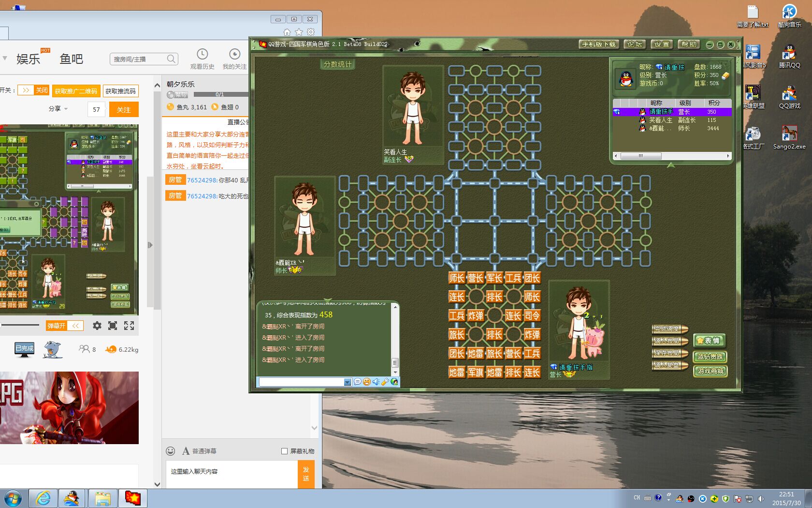
Task: Click 笑看人生 player avatar at top
Action: (412, 107)
